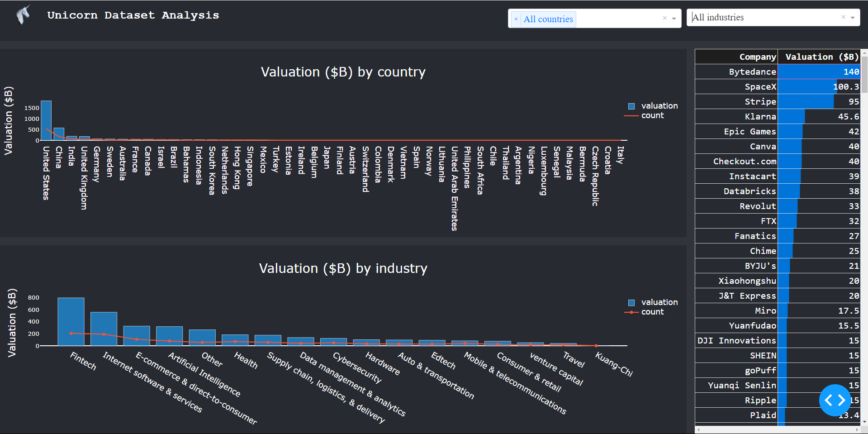Viewport: 868px width, 434px height.
Task: Select the DJI Innovations company cell
Action: point(736,340)
